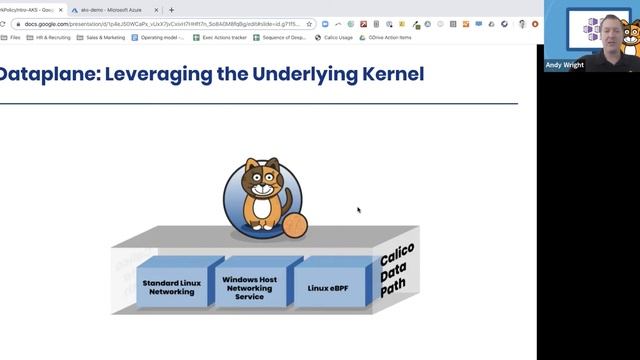Click the slide title Dataplane: Leveraging the Underlying Kernel
The width and height of the screenshot is (640, 360).
coord(211,74)
